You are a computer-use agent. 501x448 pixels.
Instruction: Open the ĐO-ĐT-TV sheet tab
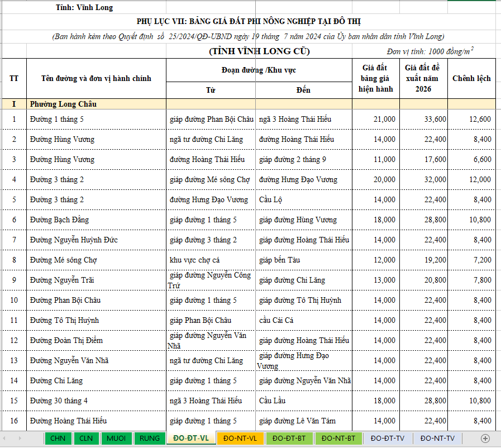click(387, 439)
